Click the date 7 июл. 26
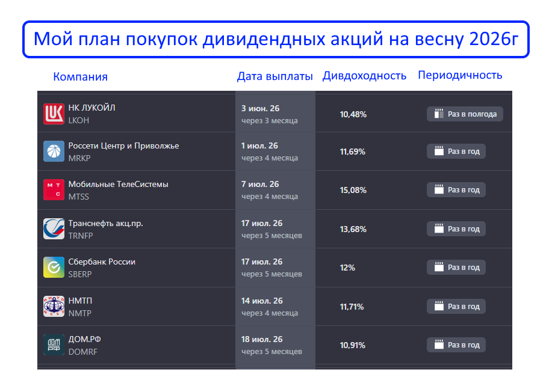552x392 pixels. [x=260, y=184]
